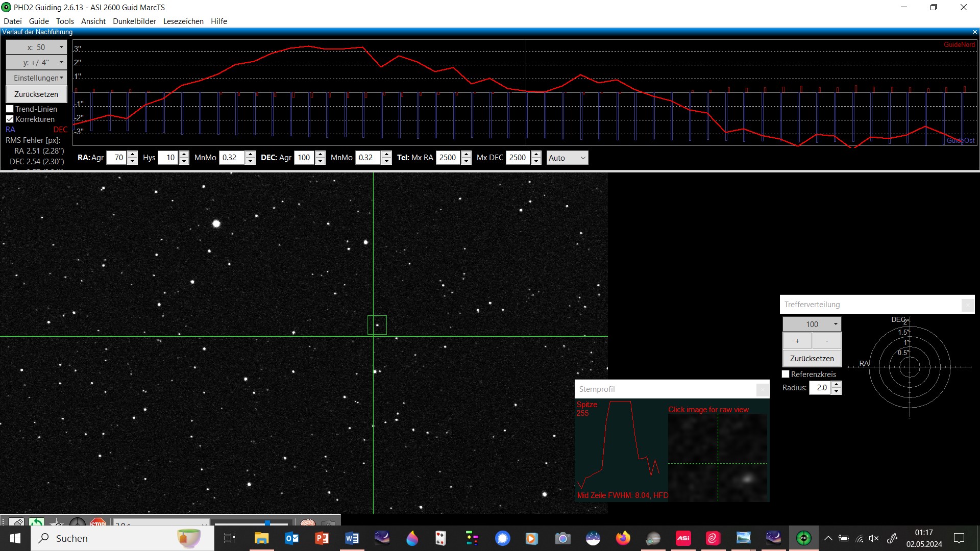Open the Tools menu
Viewport: 980px width, 551px height.
point(65,21)
